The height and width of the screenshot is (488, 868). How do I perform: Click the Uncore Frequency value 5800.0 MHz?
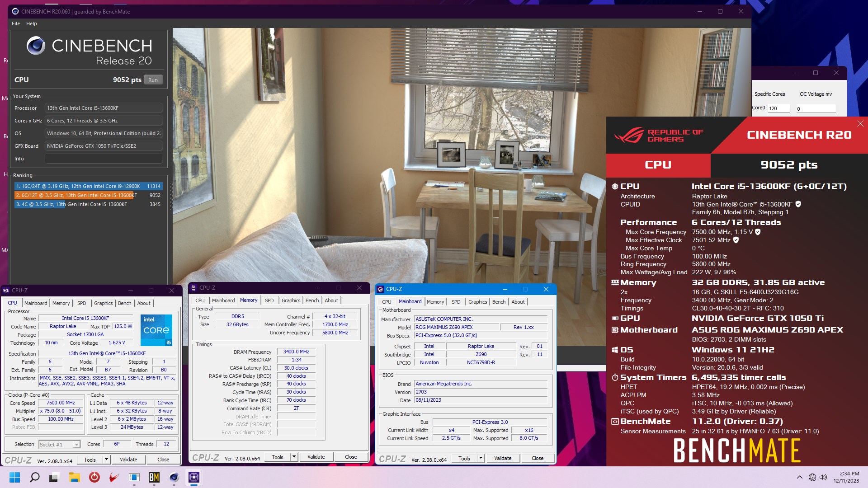335,333
